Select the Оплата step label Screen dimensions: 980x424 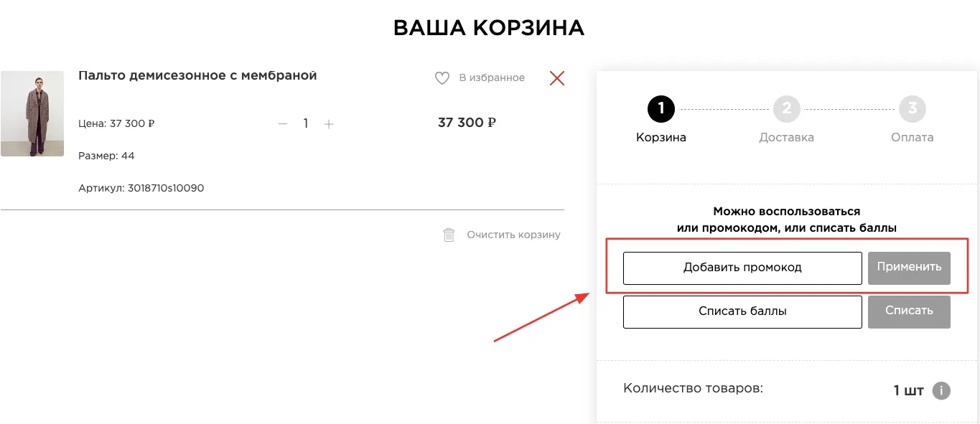coord(913,138)
